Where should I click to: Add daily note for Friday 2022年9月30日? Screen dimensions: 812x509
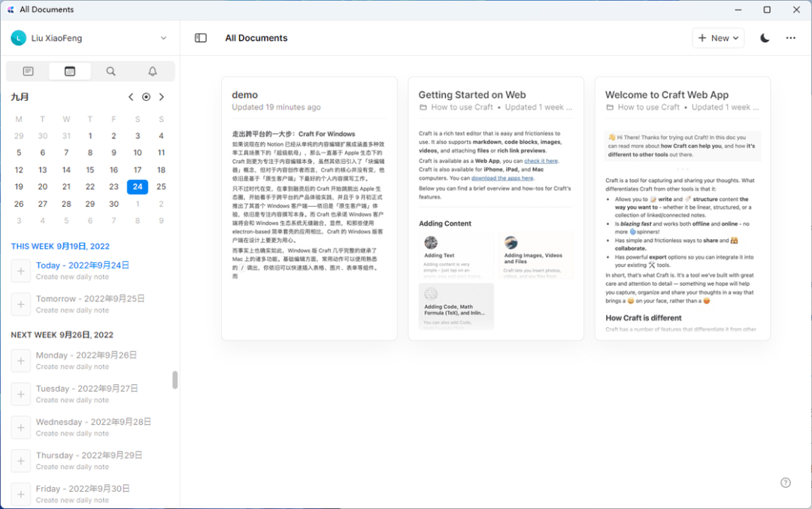click(21, 494)
